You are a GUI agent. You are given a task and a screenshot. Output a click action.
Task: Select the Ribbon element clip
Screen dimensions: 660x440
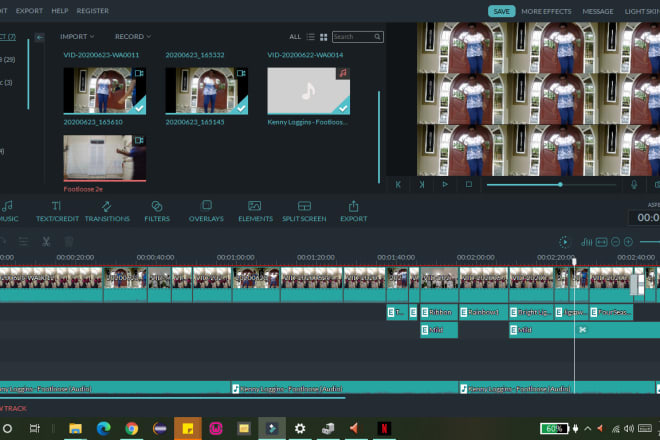439,312
